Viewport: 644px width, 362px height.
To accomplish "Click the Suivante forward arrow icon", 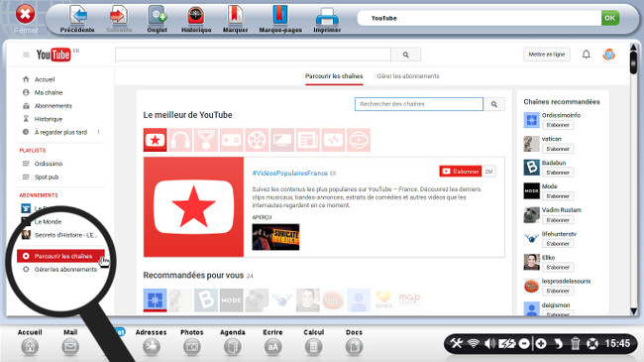I will 119,15.
